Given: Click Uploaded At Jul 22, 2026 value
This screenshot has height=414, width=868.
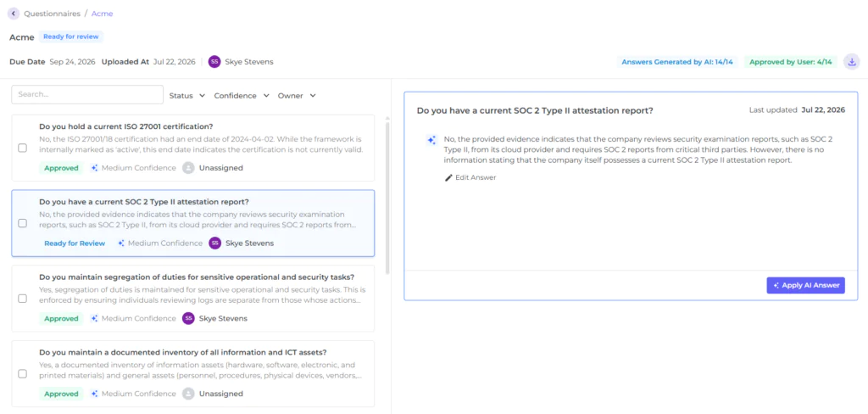Looking at the screenshot, I should (175, 62).
